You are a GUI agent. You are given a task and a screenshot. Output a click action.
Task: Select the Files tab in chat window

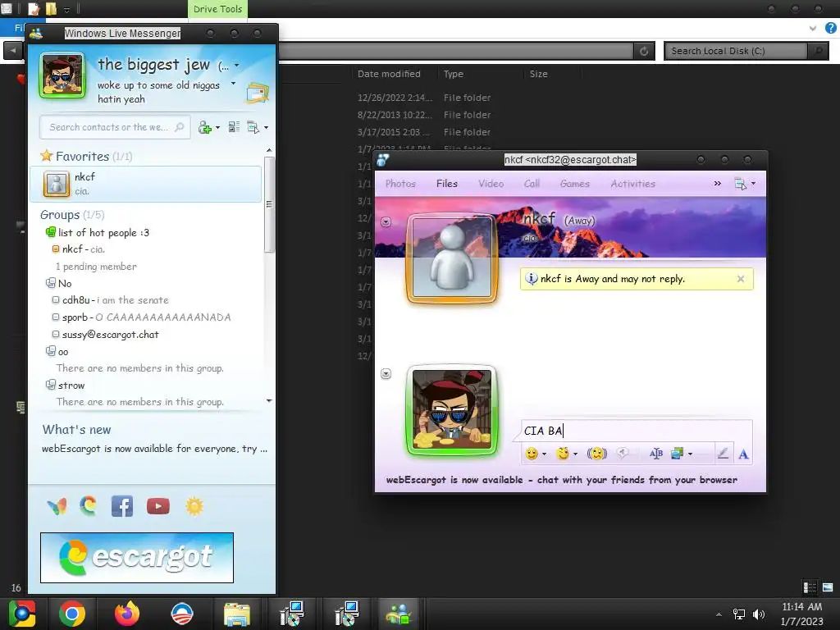pos(447,184)
